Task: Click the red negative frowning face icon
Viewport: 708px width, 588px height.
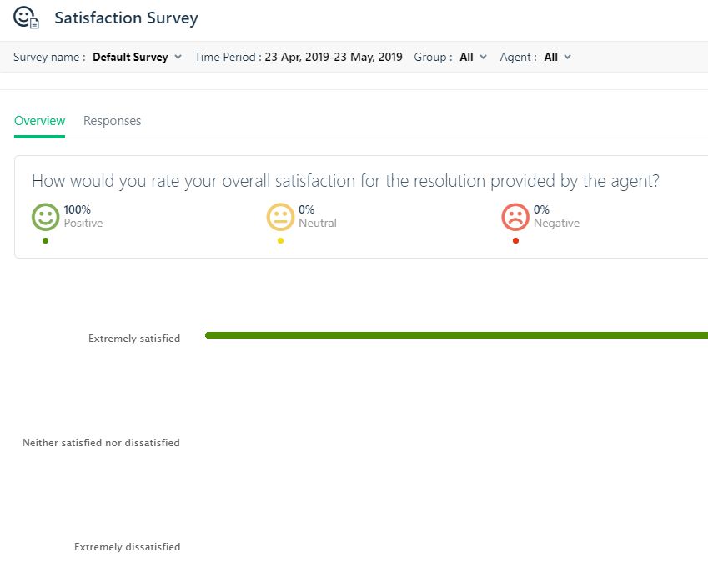Action: pos(515,217)
